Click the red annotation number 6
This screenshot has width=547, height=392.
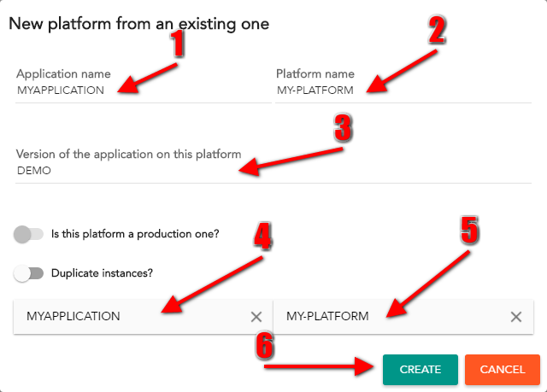click(264, 345)
